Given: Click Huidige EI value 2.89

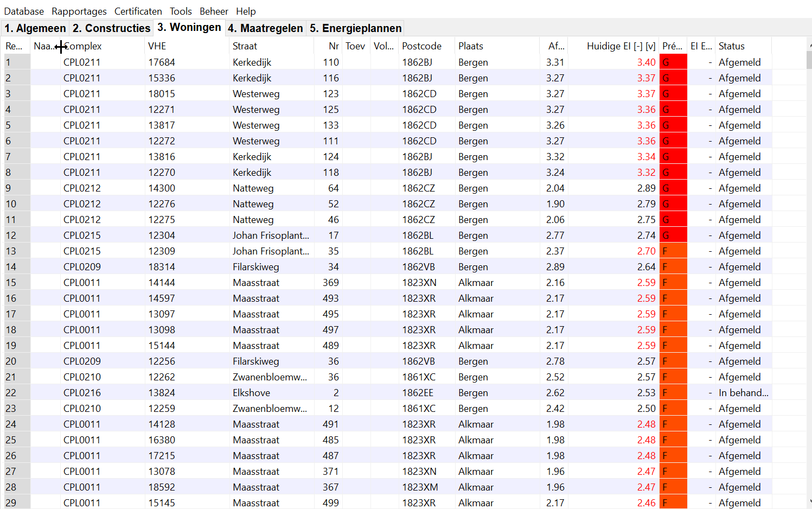Looking at the screenshot, I should tap(646, 188).
